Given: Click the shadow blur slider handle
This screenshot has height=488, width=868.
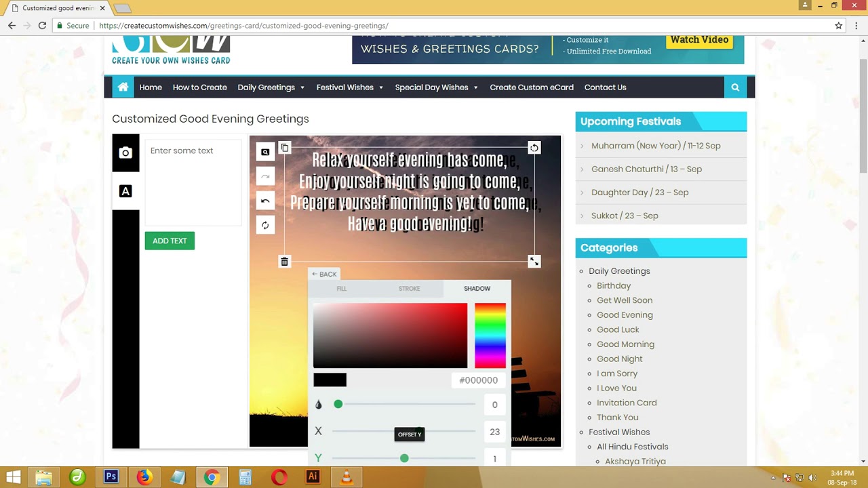Looking at the screenshot, I should 338,404.
